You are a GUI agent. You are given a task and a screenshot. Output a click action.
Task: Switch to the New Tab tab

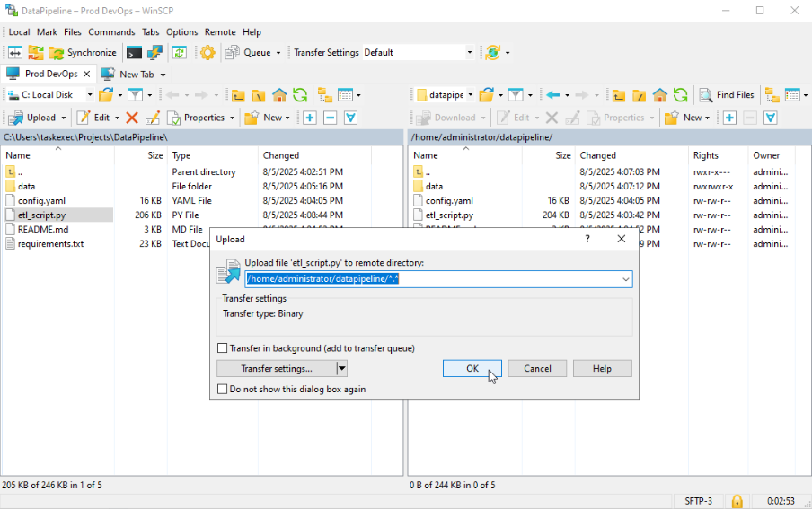coord(135,75)
